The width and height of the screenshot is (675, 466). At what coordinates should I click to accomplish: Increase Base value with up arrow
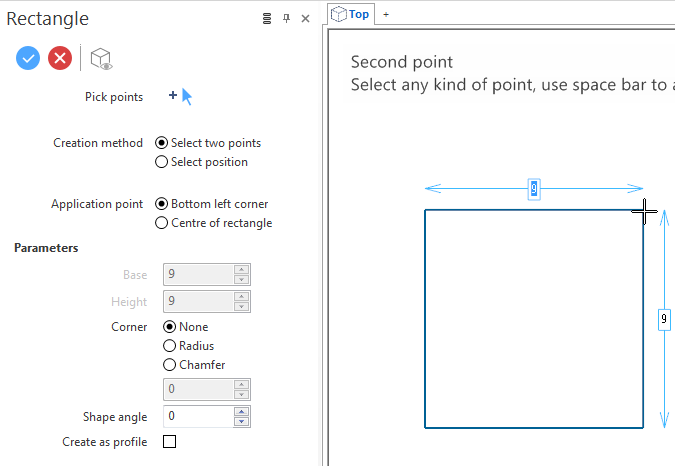(x=242, y=269)
